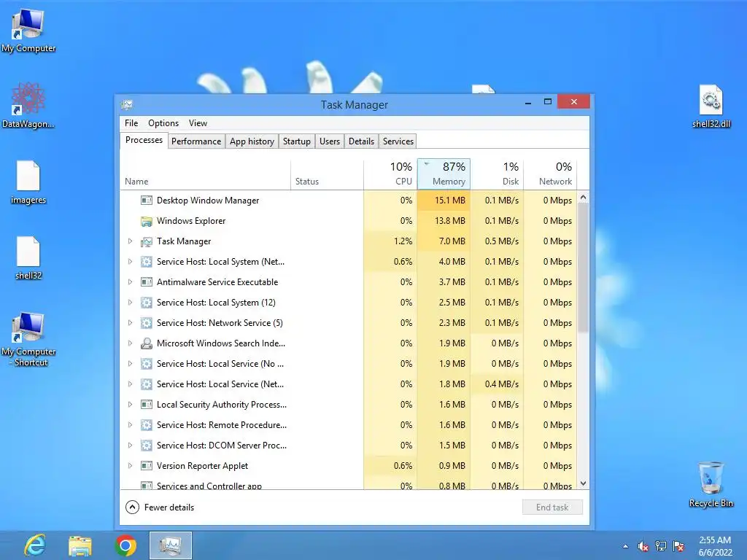Sort processes by Memory column
The image size is (747, 560).
[x=444, y=174]
